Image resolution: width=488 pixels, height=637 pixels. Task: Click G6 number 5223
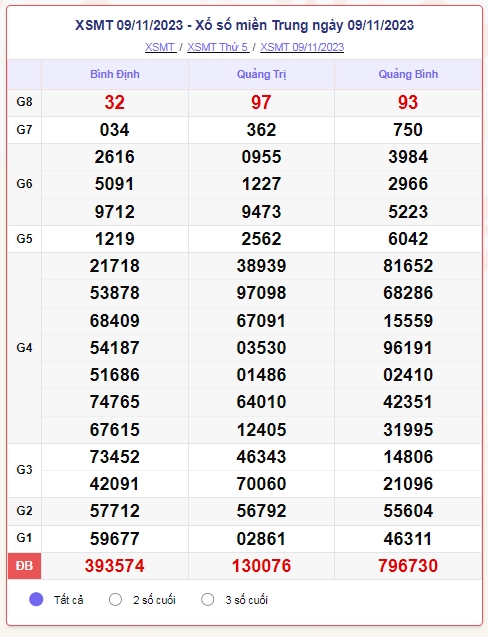click(x=408, y=212)
